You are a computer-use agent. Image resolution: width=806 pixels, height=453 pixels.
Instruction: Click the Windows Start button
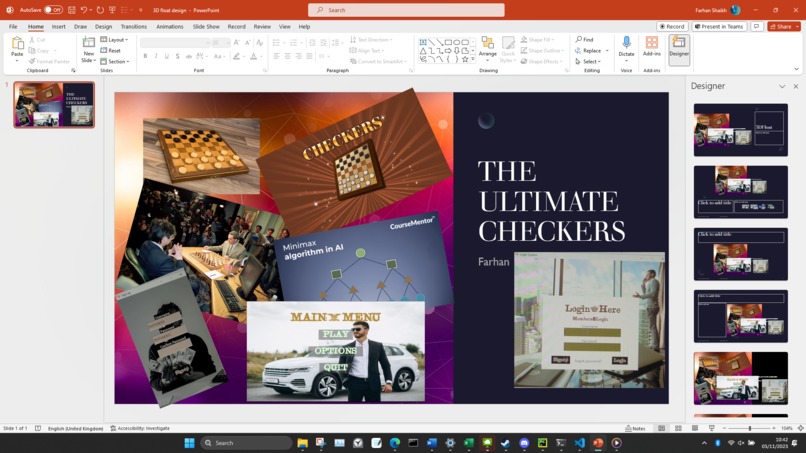(189, 443)
